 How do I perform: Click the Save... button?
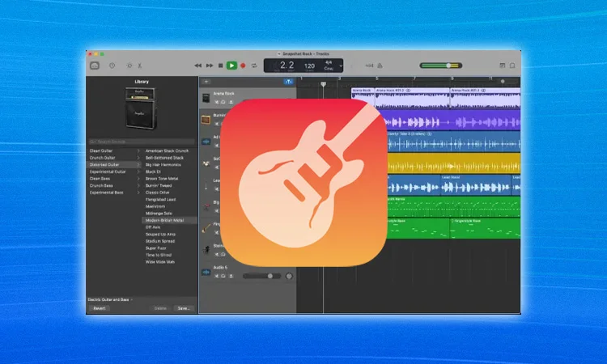point(184,308)
